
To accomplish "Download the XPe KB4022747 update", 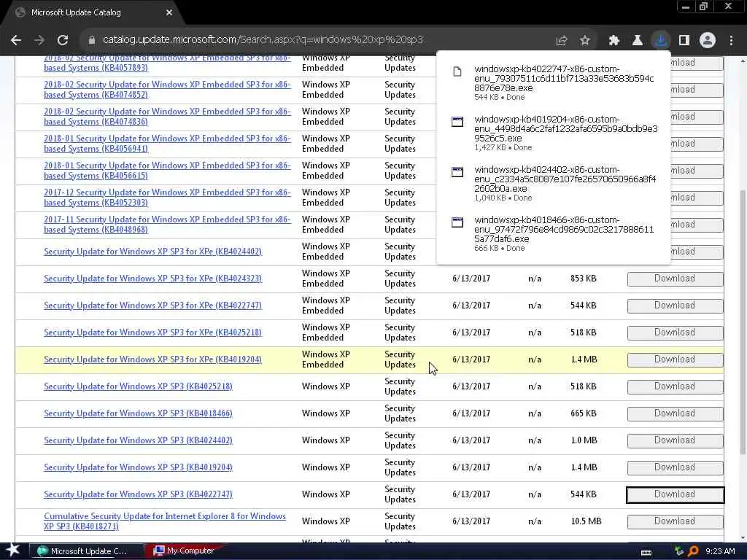I will (675, 306).
